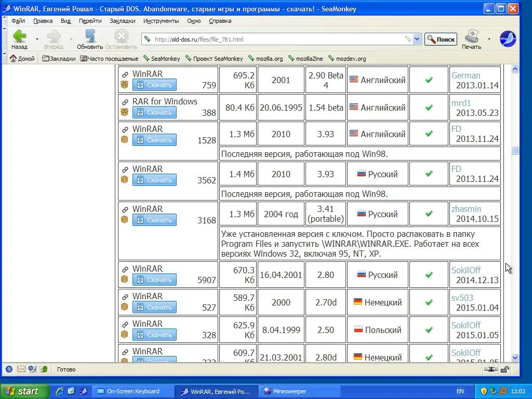Open the Файл menu

[18, 21]
